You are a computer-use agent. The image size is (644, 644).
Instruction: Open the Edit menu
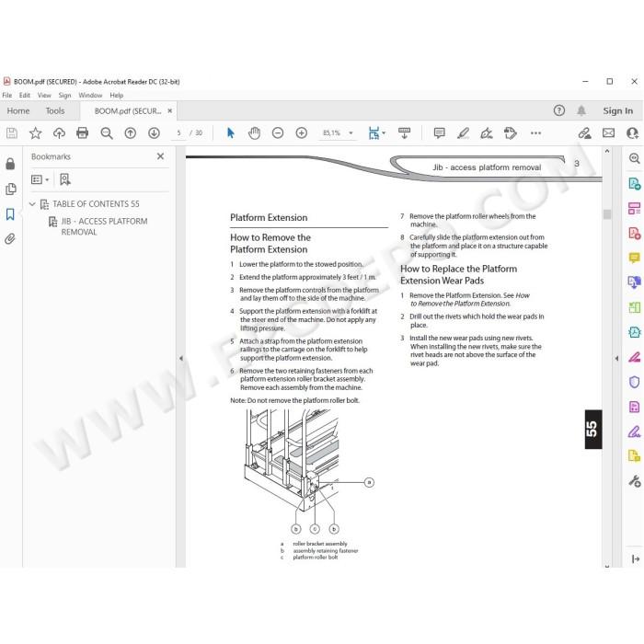click(25, 96)
